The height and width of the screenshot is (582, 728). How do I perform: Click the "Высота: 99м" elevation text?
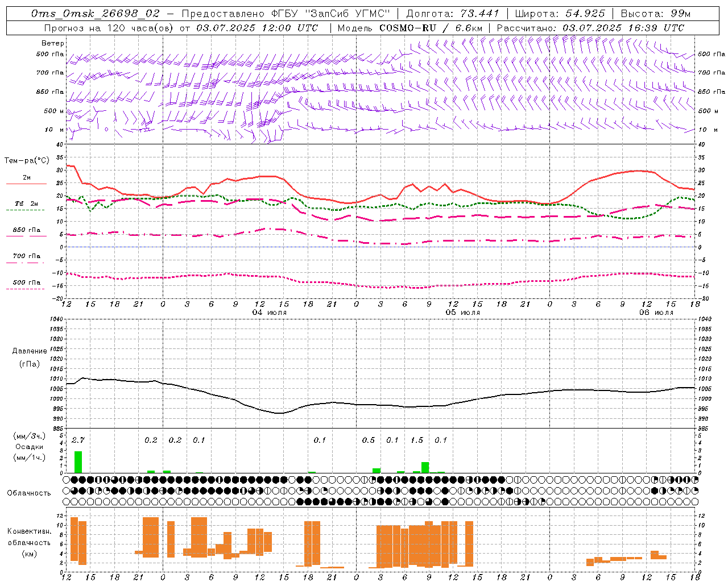[656, 13]
